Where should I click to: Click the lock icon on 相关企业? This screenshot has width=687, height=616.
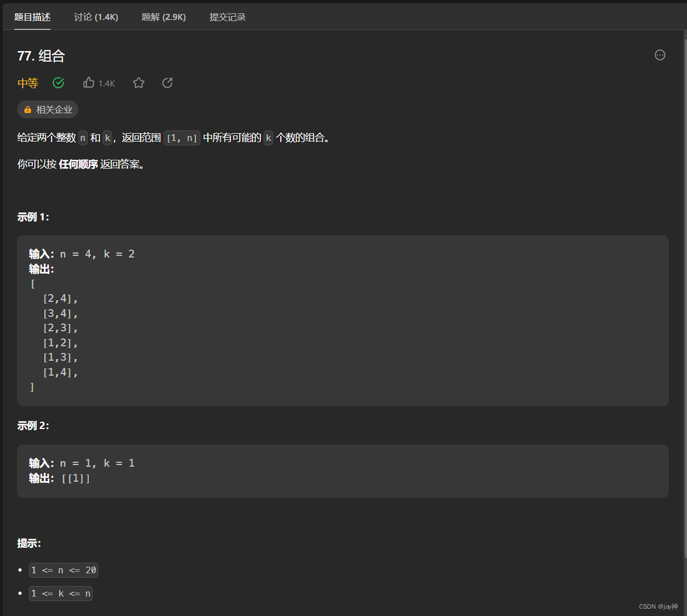point(27,109)
